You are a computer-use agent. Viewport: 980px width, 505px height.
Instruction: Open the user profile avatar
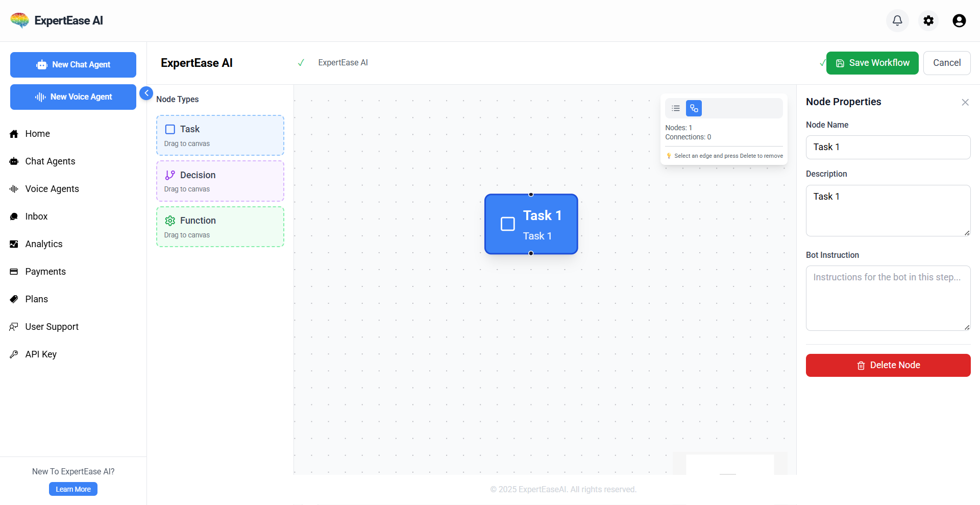(x=959, y=20)
